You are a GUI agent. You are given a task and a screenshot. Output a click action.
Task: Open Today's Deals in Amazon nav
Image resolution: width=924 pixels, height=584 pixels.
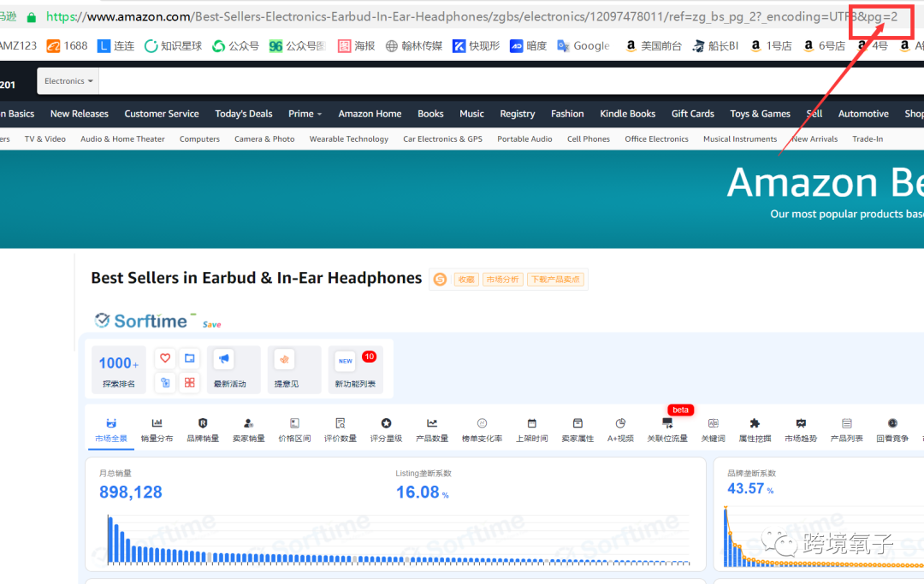tap(243, 114)
